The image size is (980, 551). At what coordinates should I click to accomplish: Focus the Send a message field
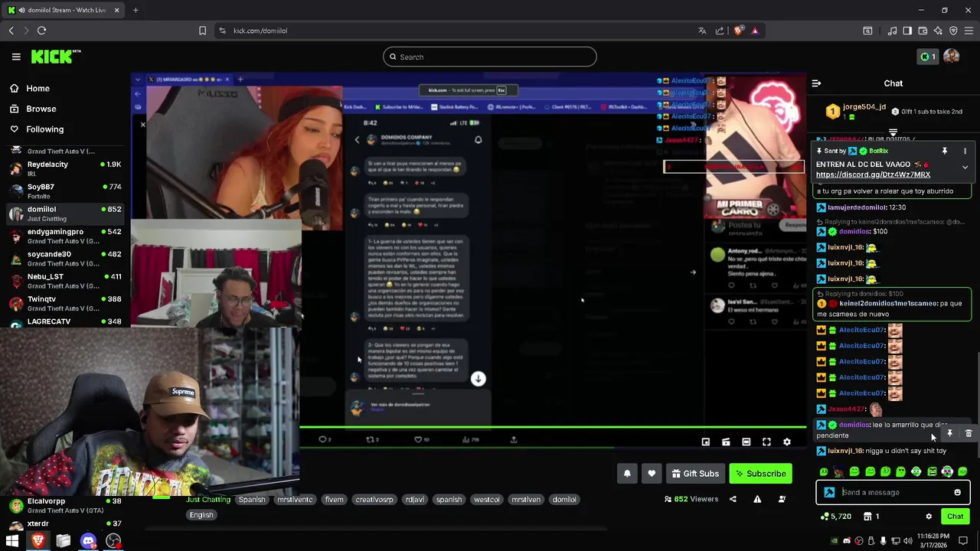pyautogui.click(x=893, y=493)
